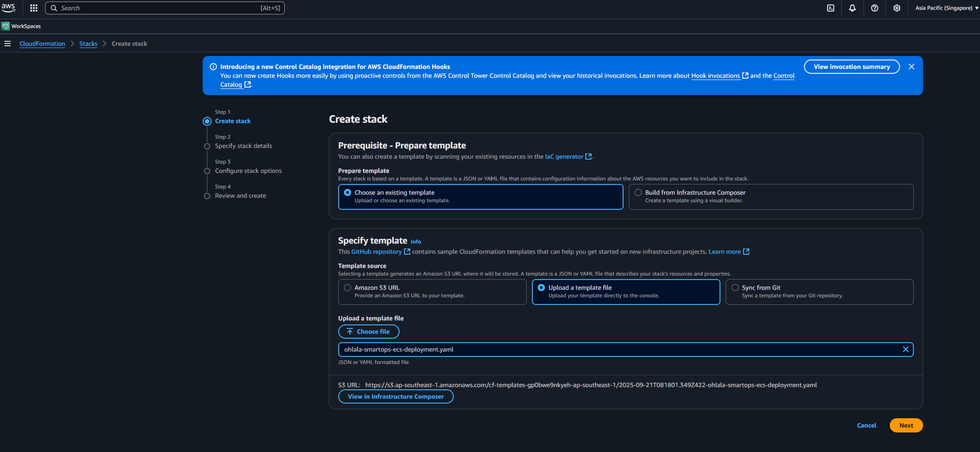Select Sync from Git template source
The height and width of the screenshot is (452, 980).
[x=735, y=288]
